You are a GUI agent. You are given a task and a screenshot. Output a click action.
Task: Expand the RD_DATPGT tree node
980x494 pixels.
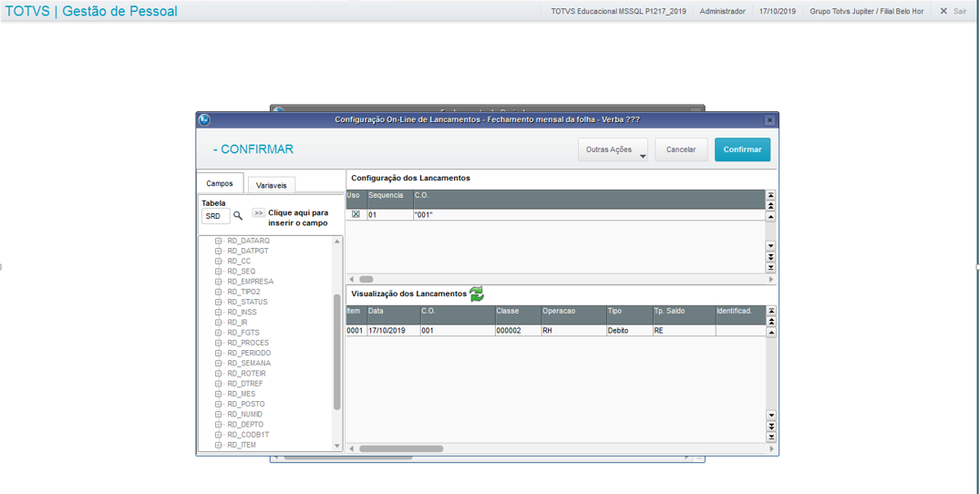coord(219,251)
